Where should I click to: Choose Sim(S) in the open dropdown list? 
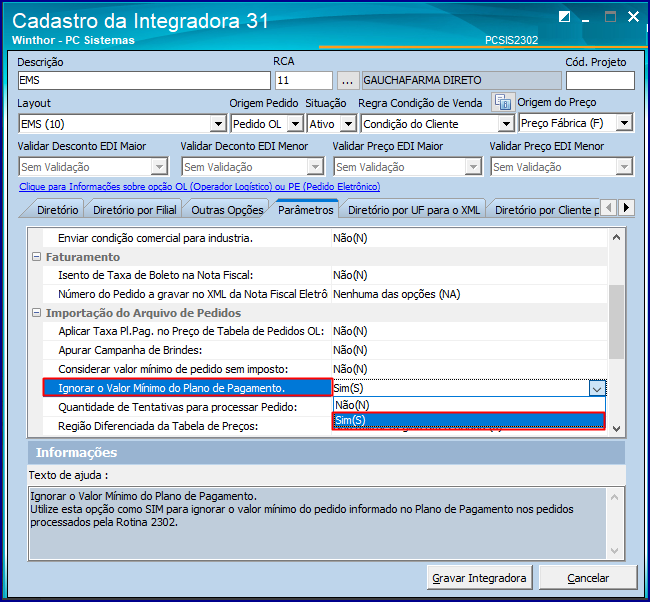tap(469, 420)
